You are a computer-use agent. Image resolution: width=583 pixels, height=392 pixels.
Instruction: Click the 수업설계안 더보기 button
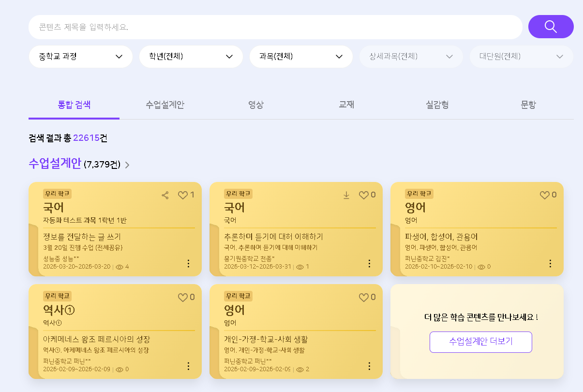click(x=480, y=342)
